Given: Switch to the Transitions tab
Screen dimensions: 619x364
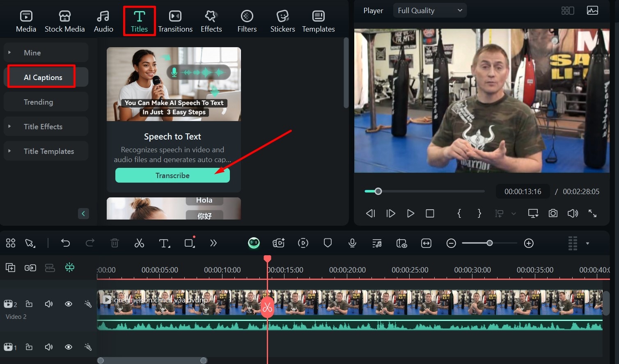Looking at the screenshot, I should (x=175, y=21).
